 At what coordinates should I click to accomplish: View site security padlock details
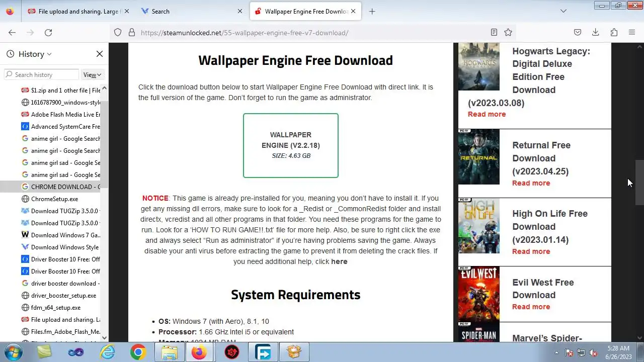click(x=132, y=32)
